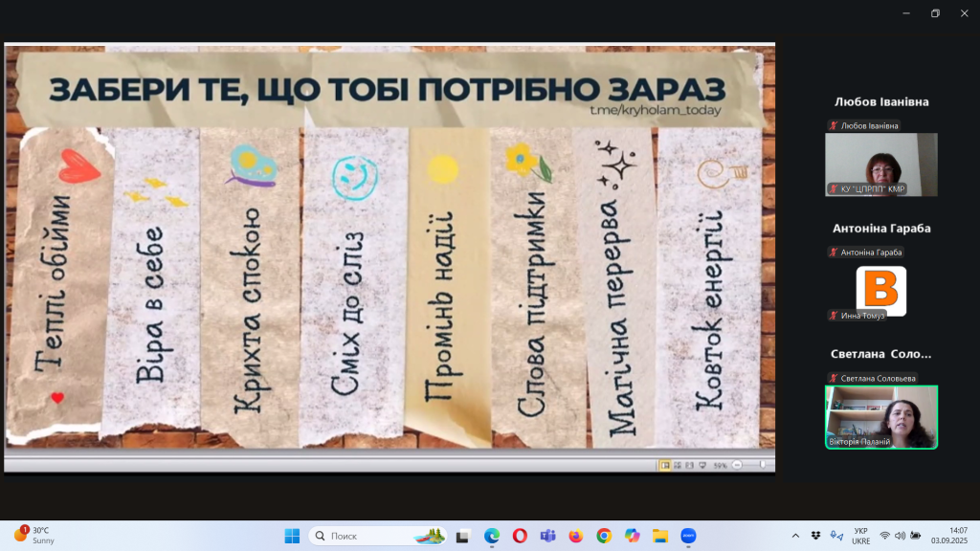Open Copilot from the taskbar
This screenshot has height=551, width=980.
[632, 536]
